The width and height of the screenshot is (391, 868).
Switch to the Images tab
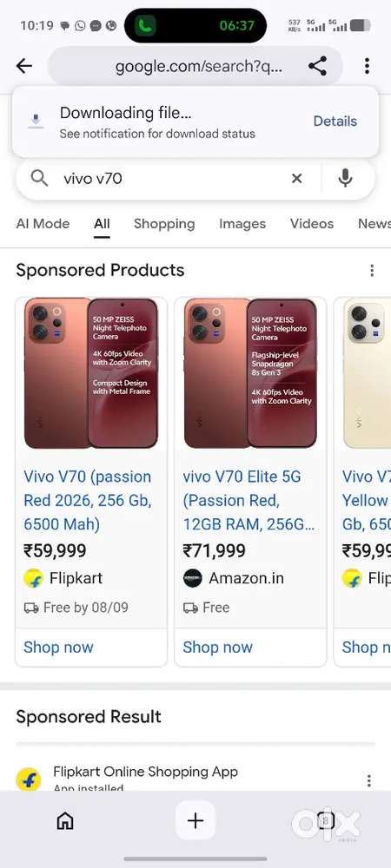coord(242,224)
